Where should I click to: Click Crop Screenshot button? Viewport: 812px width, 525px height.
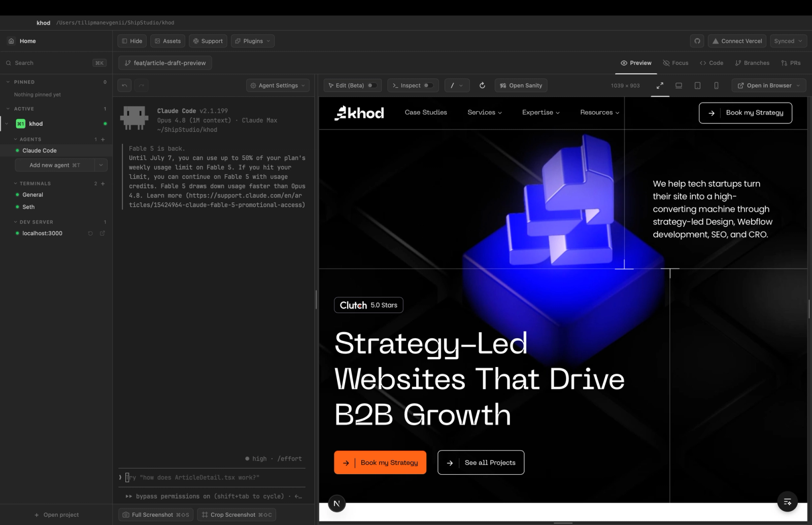point(236,515)
